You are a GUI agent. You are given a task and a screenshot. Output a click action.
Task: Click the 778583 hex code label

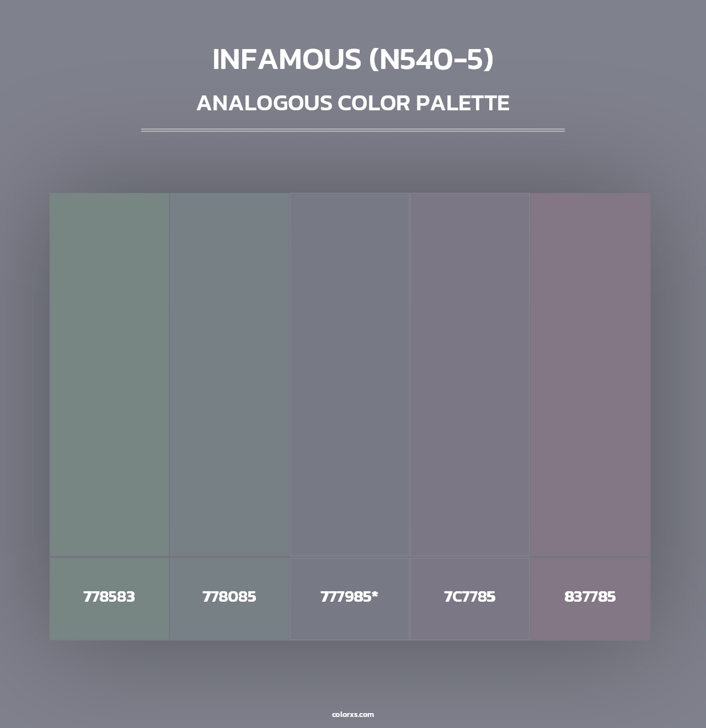109,597
